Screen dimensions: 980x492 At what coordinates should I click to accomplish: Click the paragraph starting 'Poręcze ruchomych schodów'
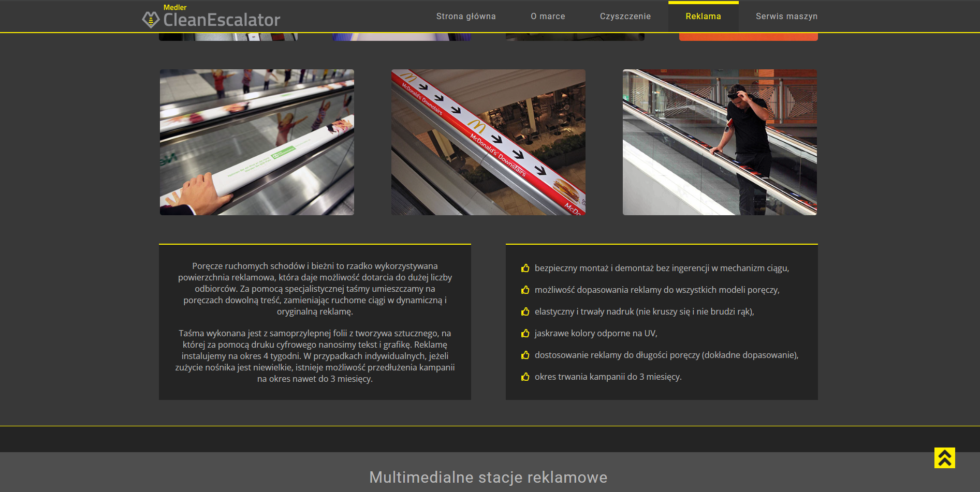315,289
